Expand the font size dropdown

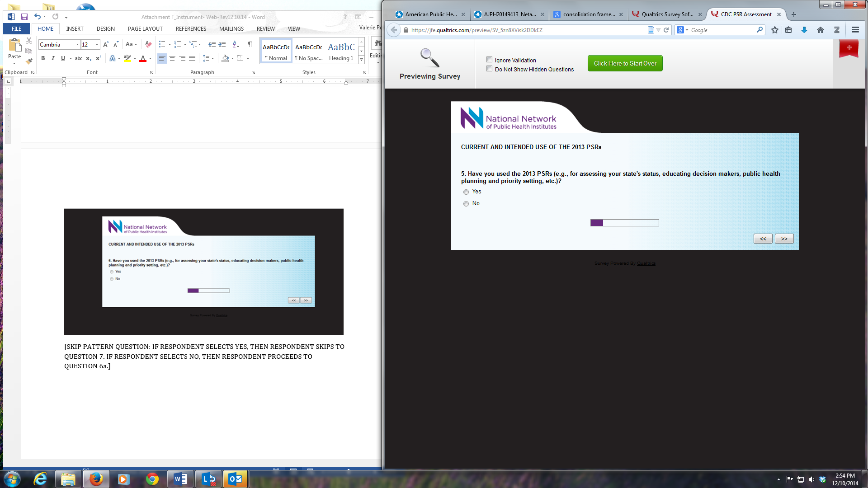97,44
